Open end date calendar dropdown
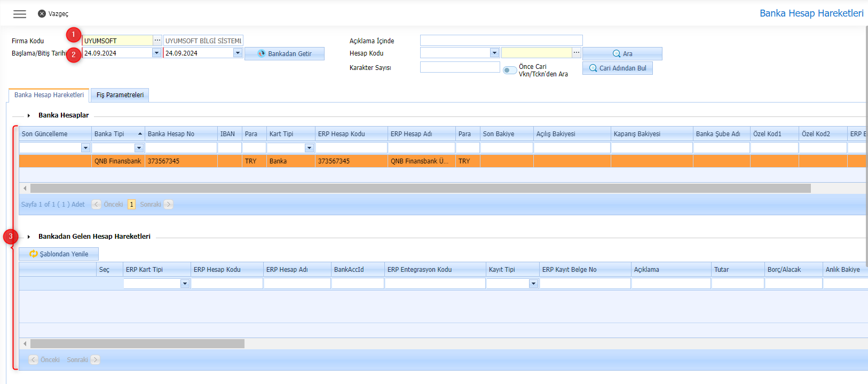 pyautogui.click(x=238, y=53)
